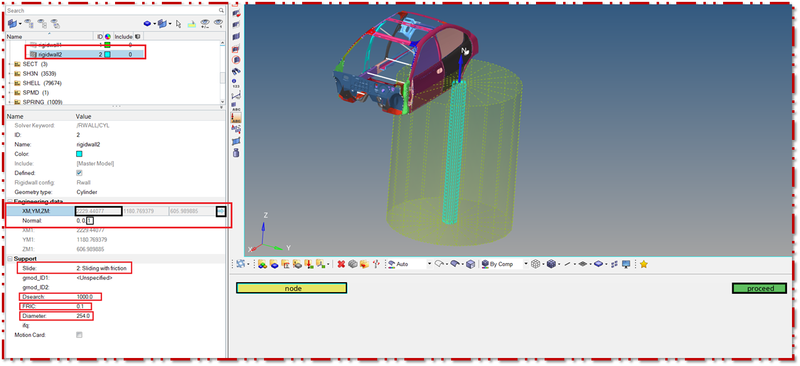Select rigidwall2 in the tree
This screenshot has height=366, width=800.
(x=49, y=54)
